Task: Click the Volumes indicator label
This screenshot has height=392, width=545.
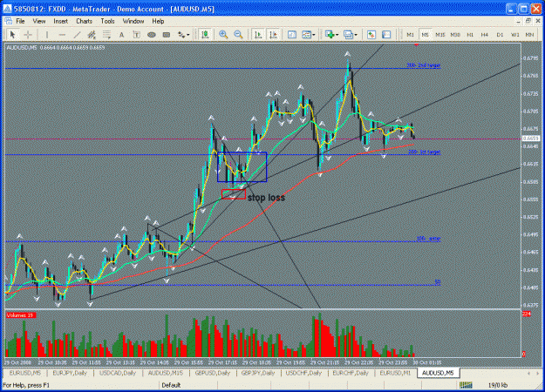Action: pos(21,315)
